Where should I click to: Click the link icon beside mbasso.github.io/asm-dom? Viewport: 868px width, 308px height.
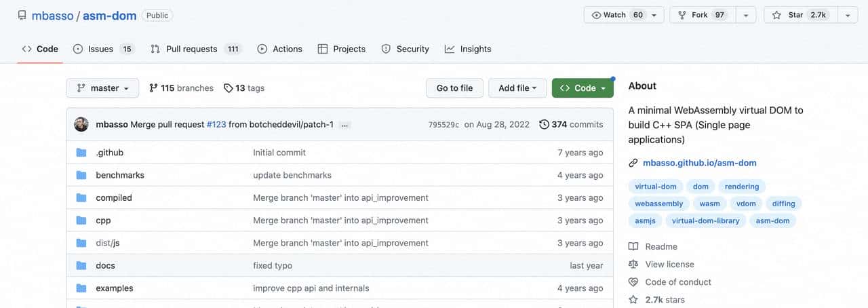633,163
